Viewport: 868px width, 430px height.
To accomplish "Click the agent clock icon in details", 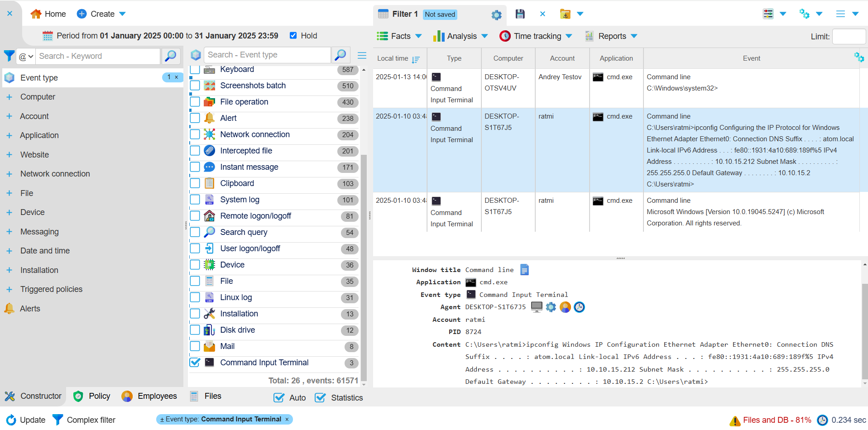I will coord(579,307).
